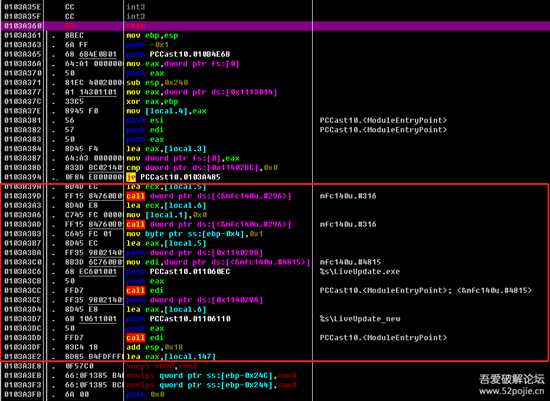
Task: Click the mfc140u.#316 comment at 0103A39D
Action: tap(348, 196)
